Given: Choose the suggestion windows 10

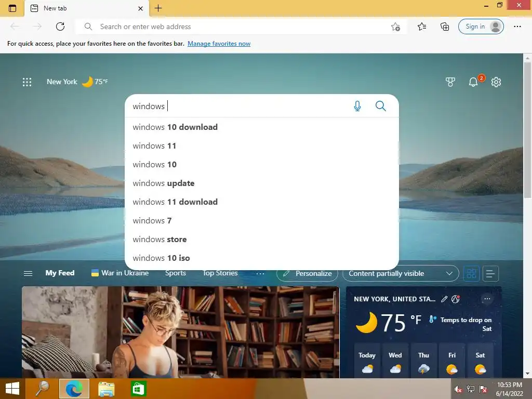Looking at the screenshot, I should pyautogui.click(x=262, y=165).
